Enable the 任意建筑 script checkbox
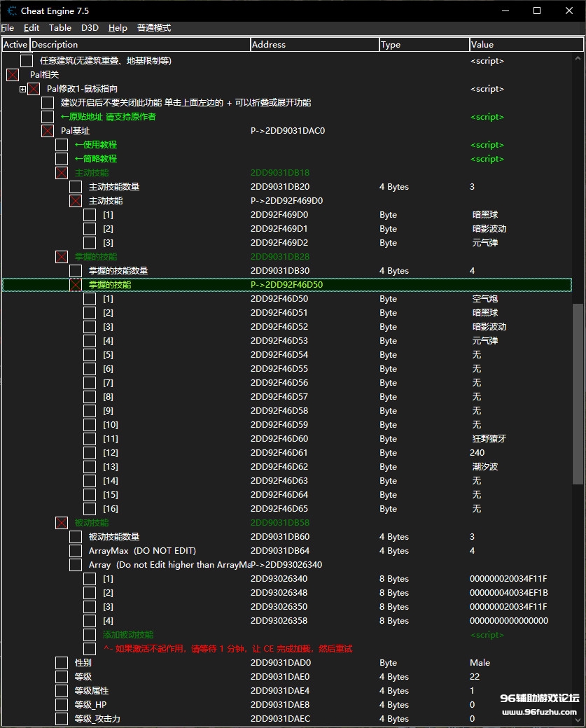The image size is (586, 728). coord(27,61)
